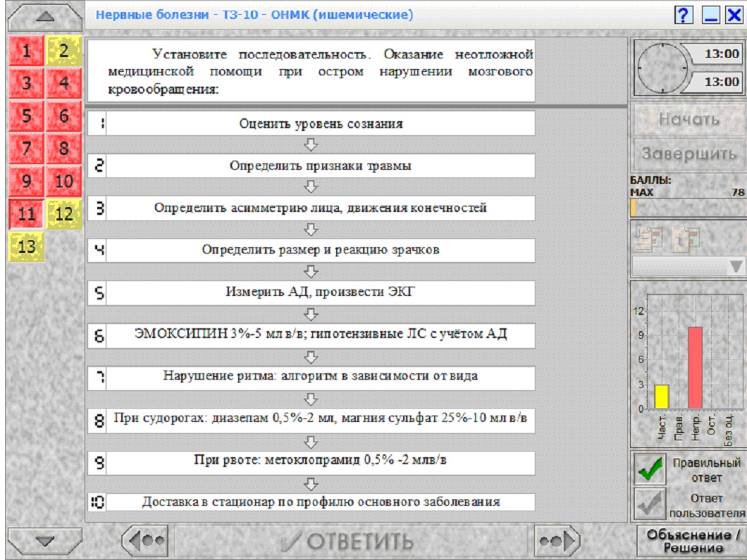Open question 9 tile
Screen dimensions: 747x560
pos(27,182)
